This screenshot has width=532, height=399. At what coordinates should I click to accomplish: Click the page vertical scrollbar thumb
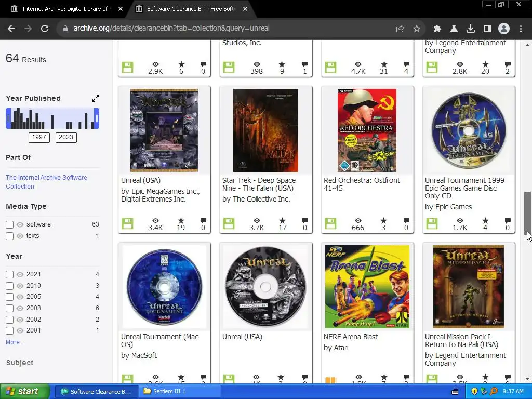pos(528,212)
